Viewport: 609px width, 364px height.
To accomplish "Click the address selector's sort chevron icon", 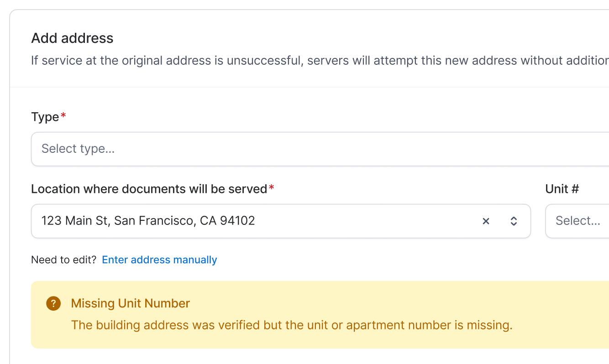I will tap(514, 221).
